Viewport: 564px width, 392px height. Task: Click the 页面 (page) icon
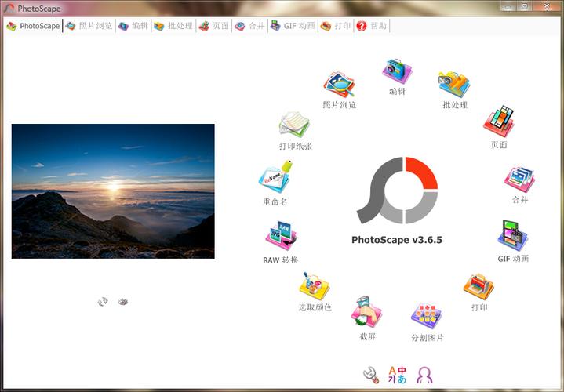pos(498,122)
